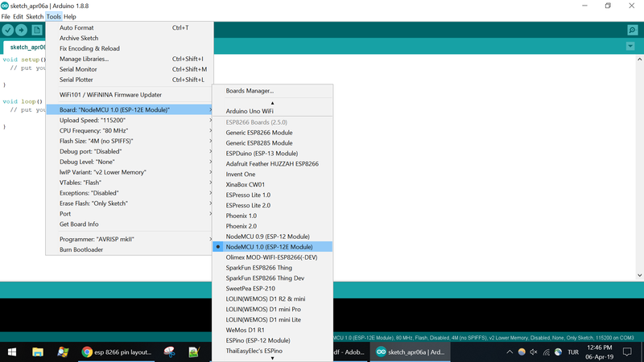The image size is (644, 362).
Task: Open File Explorer from the taskbar
Action: (x=38, y=352)
